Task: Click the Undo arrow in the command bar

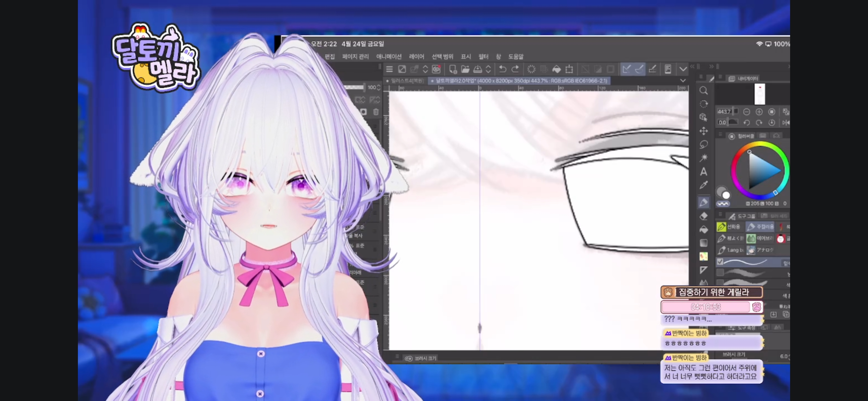Action: (x=502, y=69)
